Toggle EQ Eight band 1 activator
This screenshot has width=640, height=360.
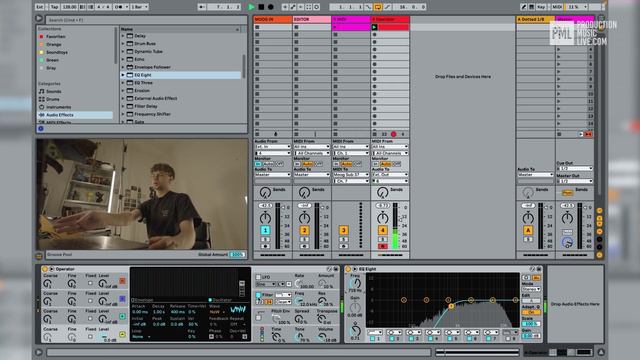tap(372, 339)
